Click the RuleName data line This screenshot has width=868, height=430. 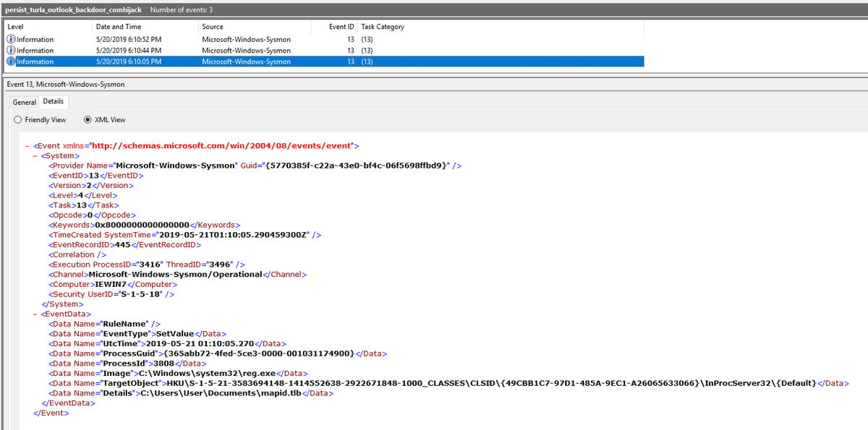click(104, 324)
